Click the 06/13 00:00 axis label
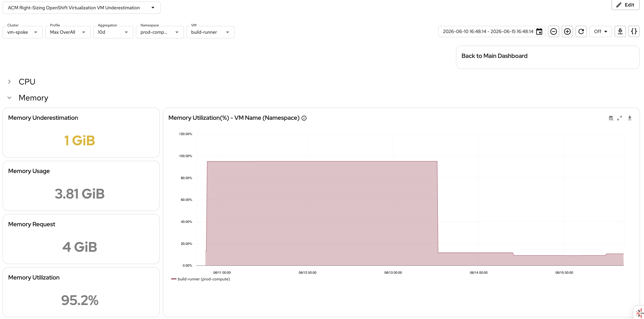 point(393,273)
